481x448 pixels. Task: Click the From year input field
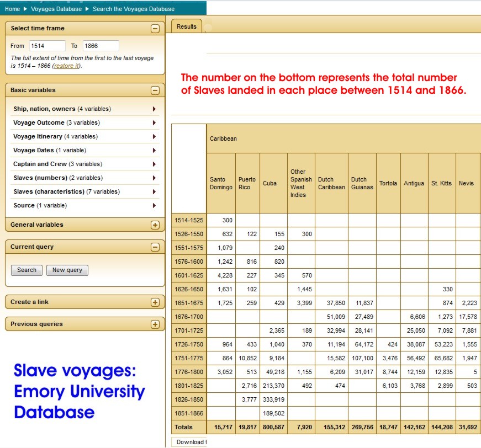[46, 46]
